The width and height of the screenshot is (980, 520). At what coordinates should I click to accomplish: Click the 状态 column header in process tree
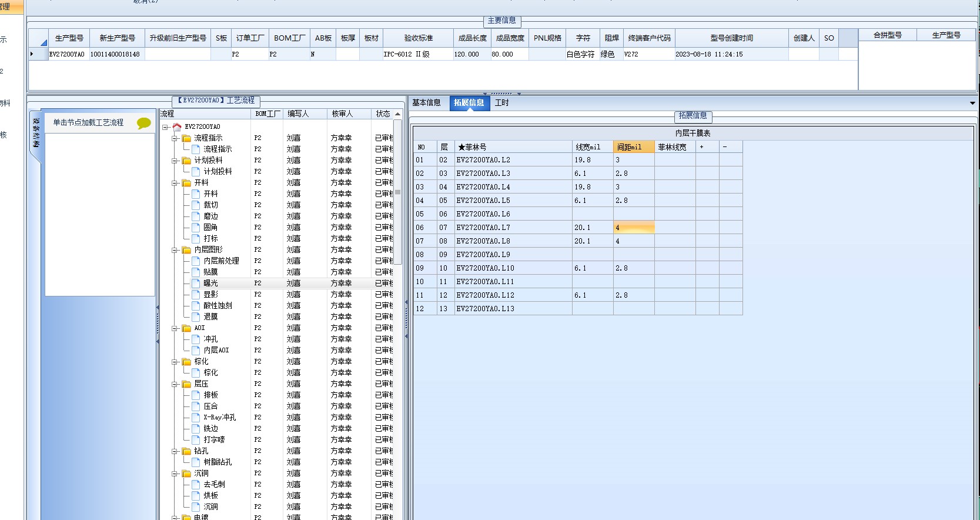383,114
